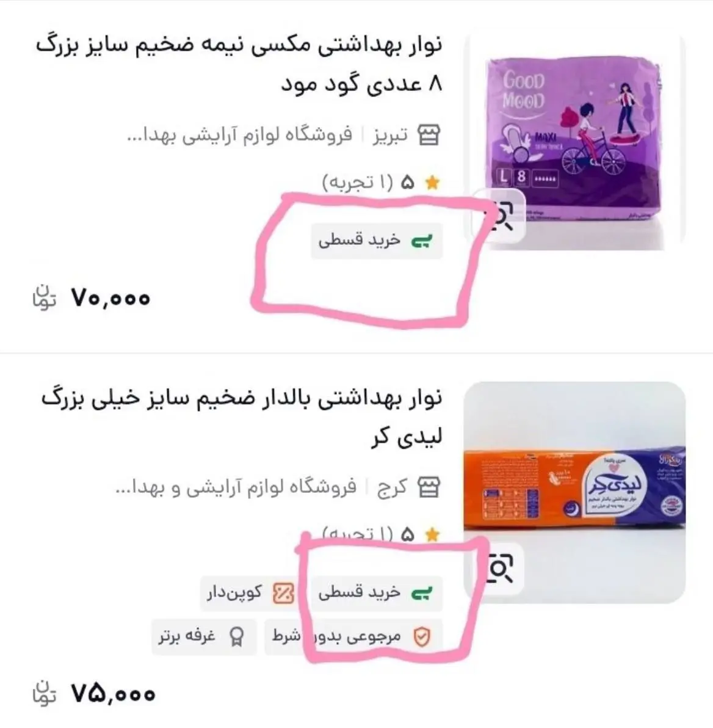Open product title نوار بهداشتی مکسی نیمه ضخیم
Screen dimensions: 713x728
pos(239,65)
